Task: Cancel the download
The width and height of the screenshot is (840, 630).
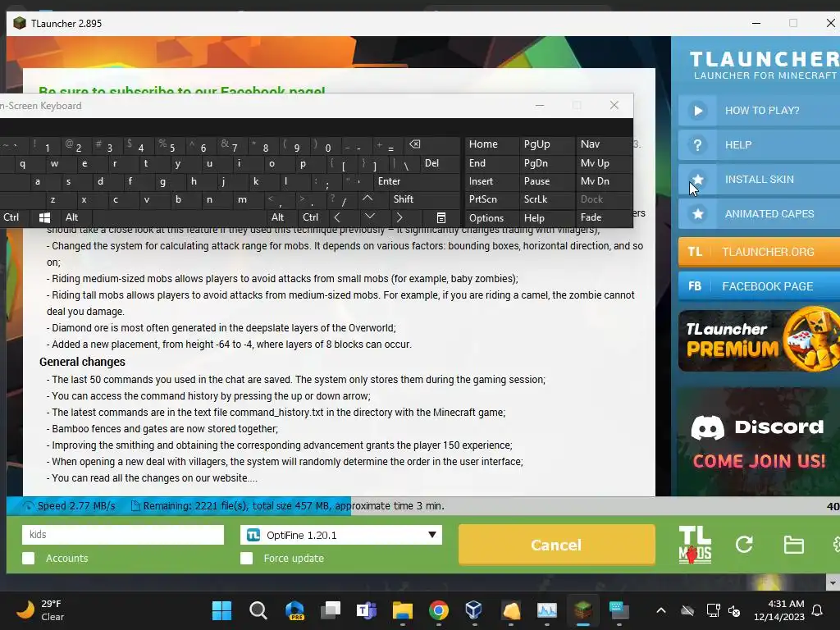Action: click(557, 545)
